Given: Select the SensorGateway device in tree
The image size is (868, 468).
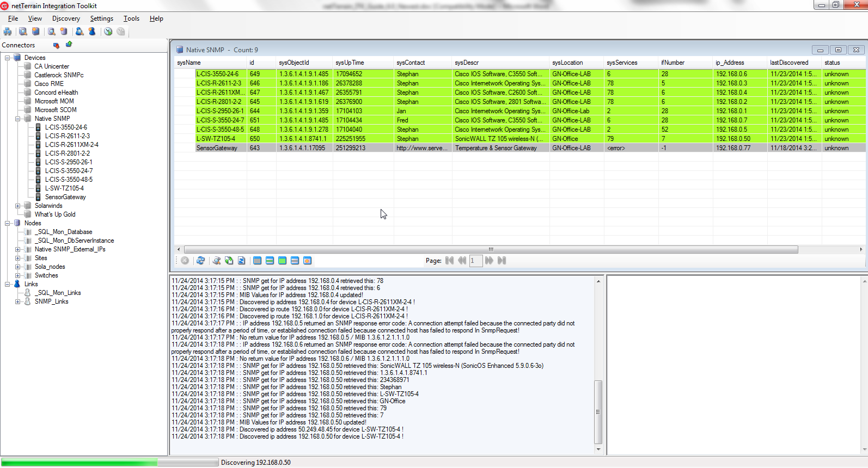Looking at the screenshot, I should click(65, 197).
